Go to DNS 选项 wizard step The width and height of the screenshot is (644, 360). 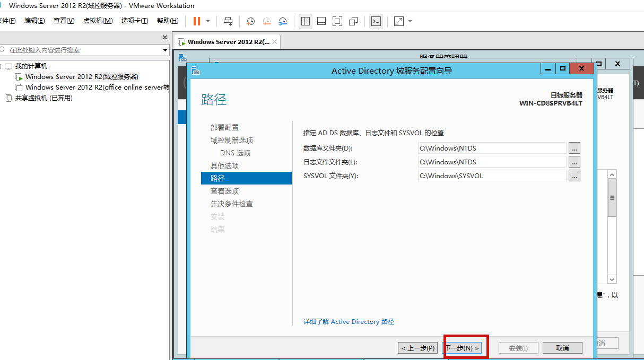click(235, 153)
